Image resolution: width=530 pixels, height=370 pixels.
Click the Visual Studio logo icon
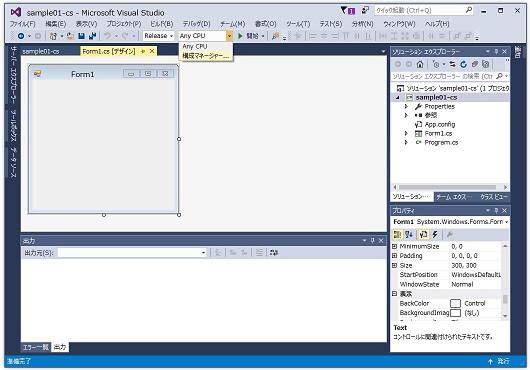click(x=16, y=12)
